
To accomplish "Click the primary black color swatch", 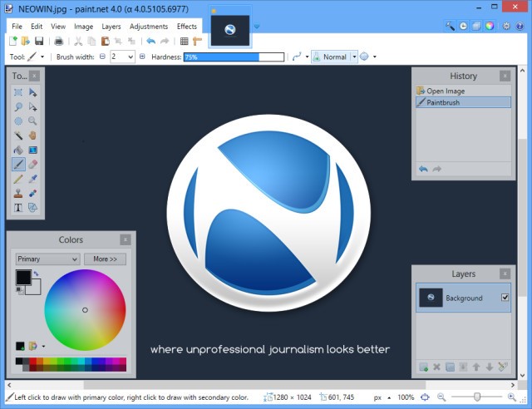I will point(23,278).
